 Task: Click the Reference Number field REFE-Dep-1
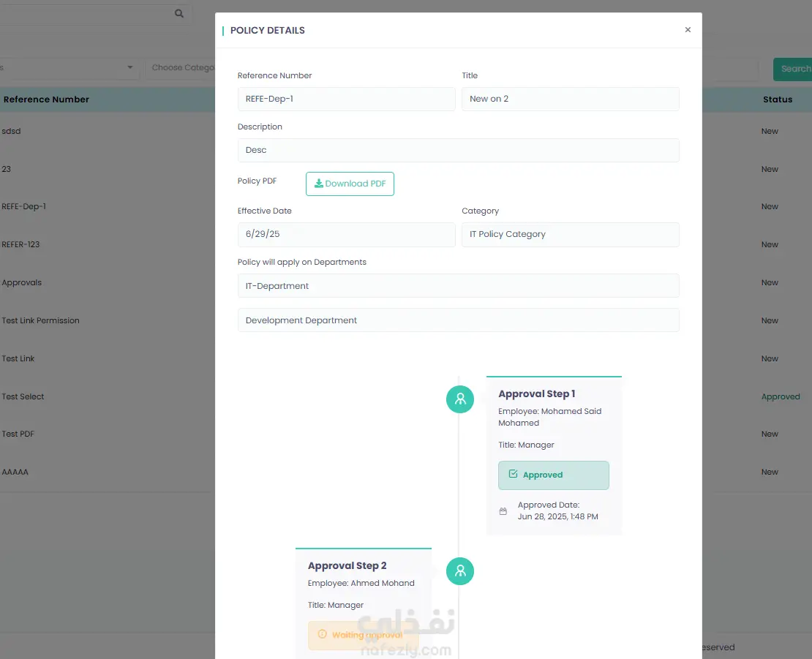tap(346, 99)
